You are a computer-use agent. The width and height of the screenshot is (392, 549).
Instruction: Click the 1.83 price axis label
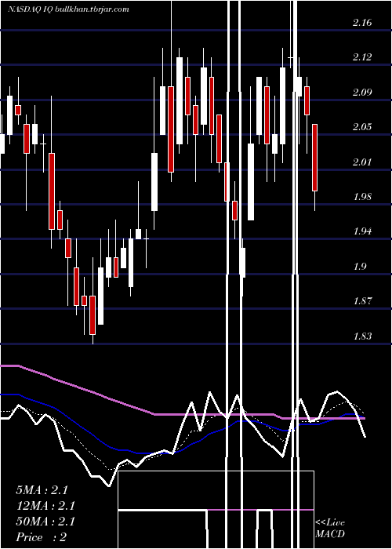[362, 336]
